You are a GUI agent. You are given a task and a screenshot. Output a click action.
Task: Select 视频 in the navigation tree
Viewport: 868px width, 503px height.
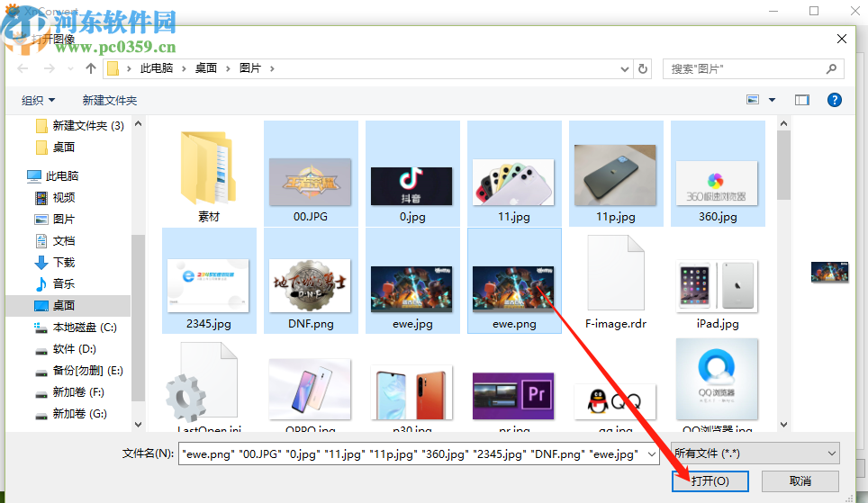point(55,198)
